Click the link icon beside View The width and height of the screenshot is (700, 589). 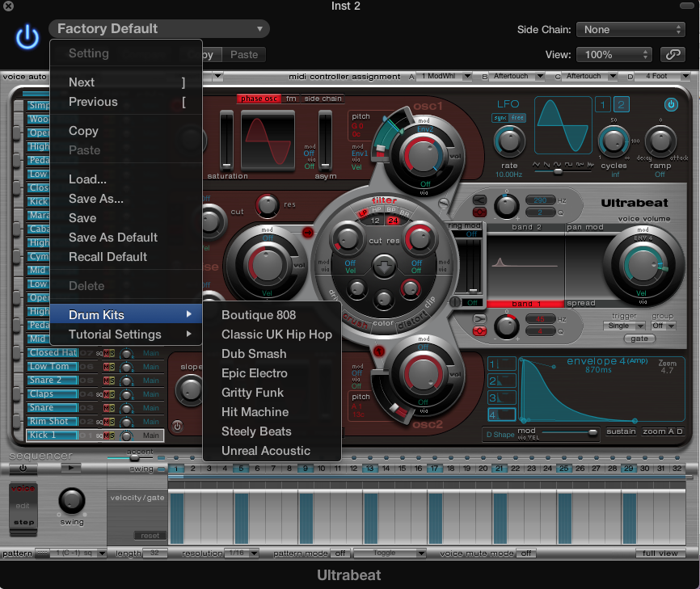[673, 54]
